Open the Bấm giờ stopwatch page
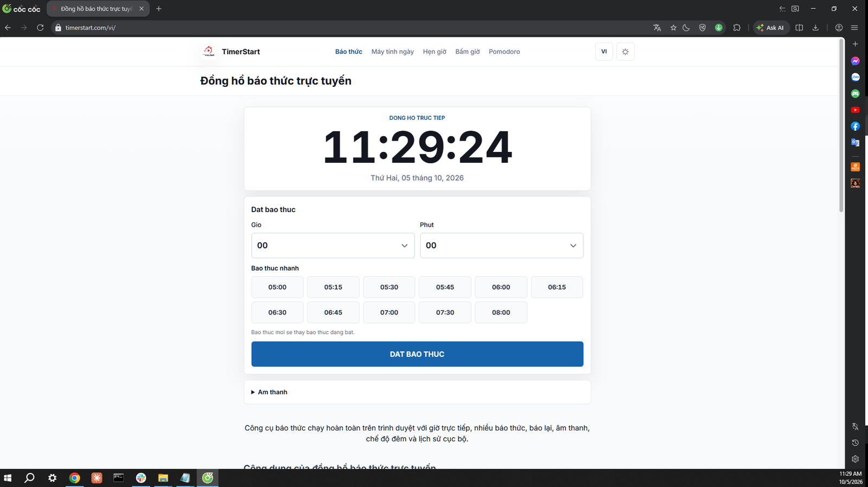 [x=468, y=52]
